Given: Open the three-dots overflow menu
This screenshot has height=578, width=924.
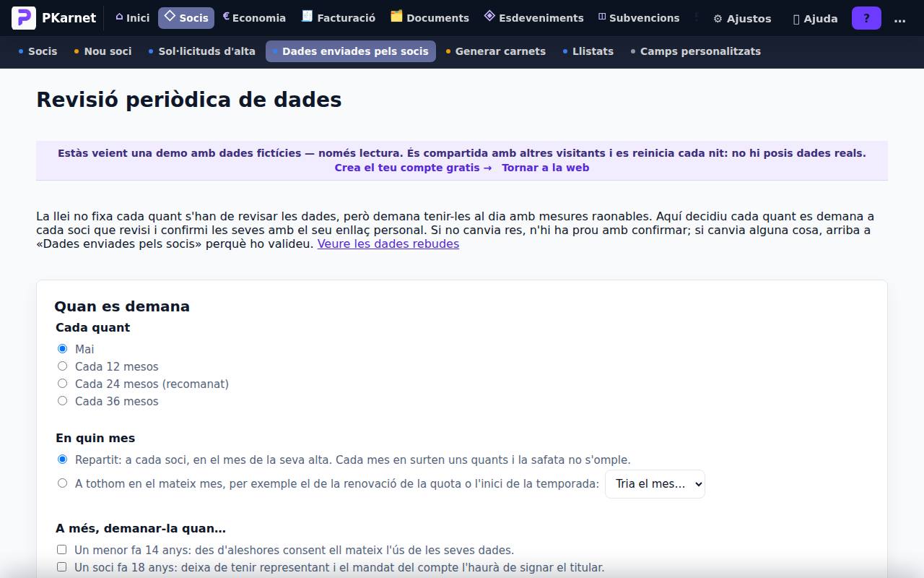Looking at the screenshot, I should 899,18.
